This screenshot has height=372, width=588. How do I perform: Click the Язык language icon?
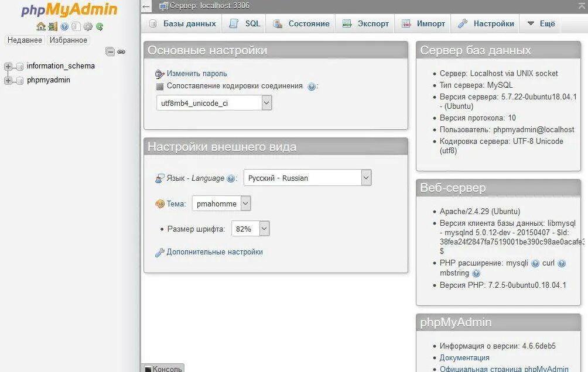(x=160, y=178)
